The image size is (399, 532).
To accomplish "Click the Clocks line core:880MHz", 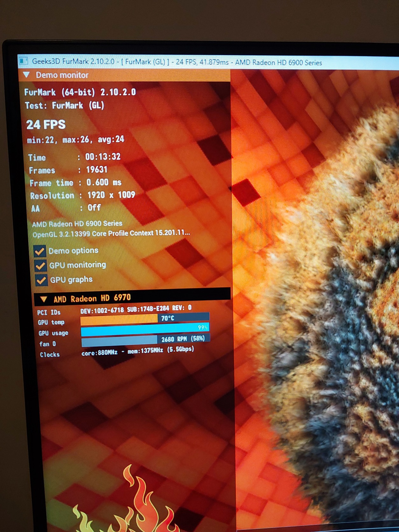I will tap(137, 351).
